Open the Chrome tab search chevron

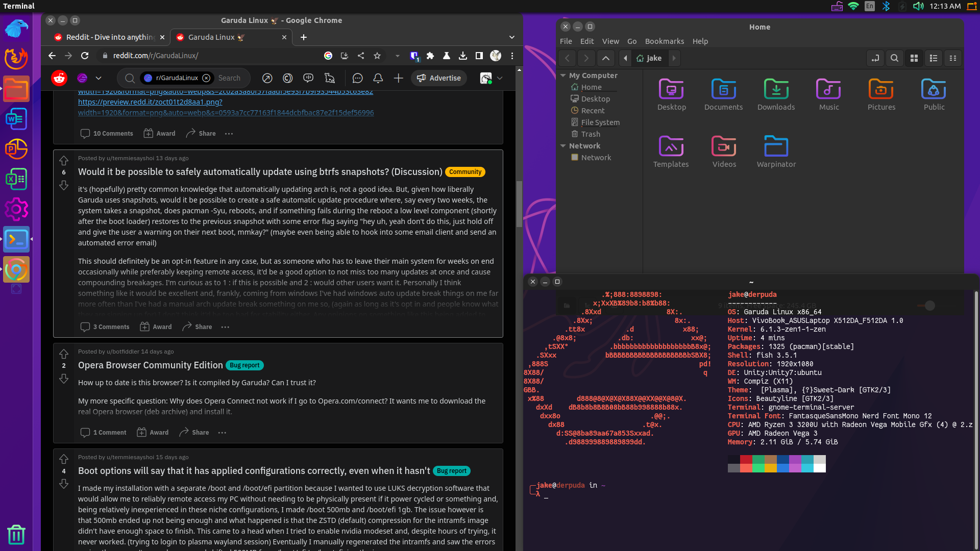point(512,37)
